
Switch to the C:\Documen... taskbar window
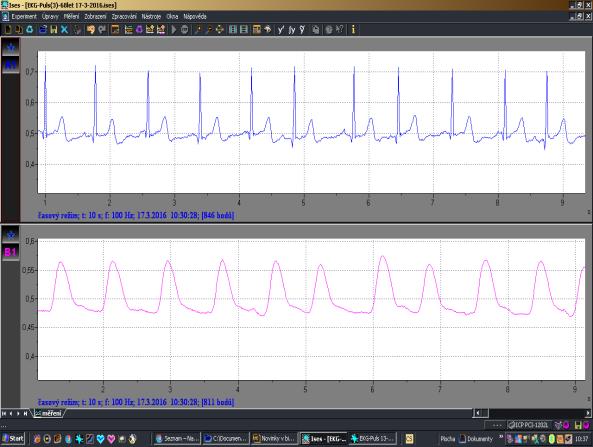tap(225, 438)
